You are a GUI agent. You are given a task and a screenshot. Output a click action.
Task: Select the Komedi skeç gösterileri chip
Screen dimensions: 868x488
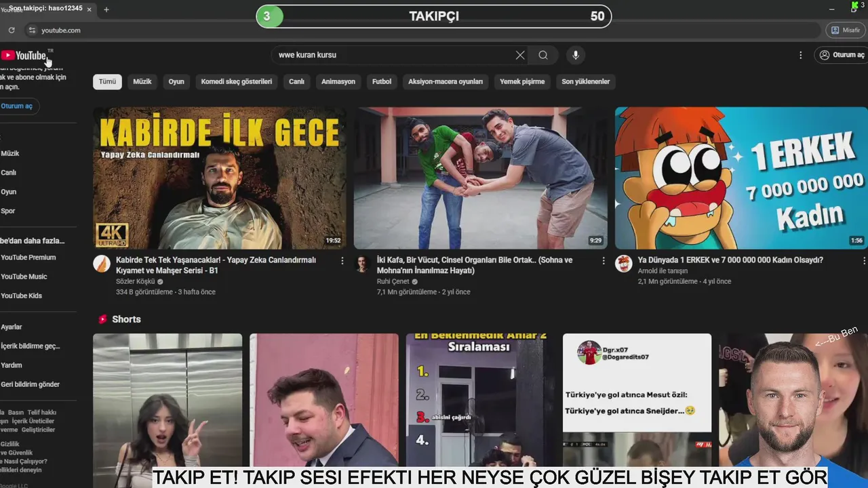pos(237,81)
